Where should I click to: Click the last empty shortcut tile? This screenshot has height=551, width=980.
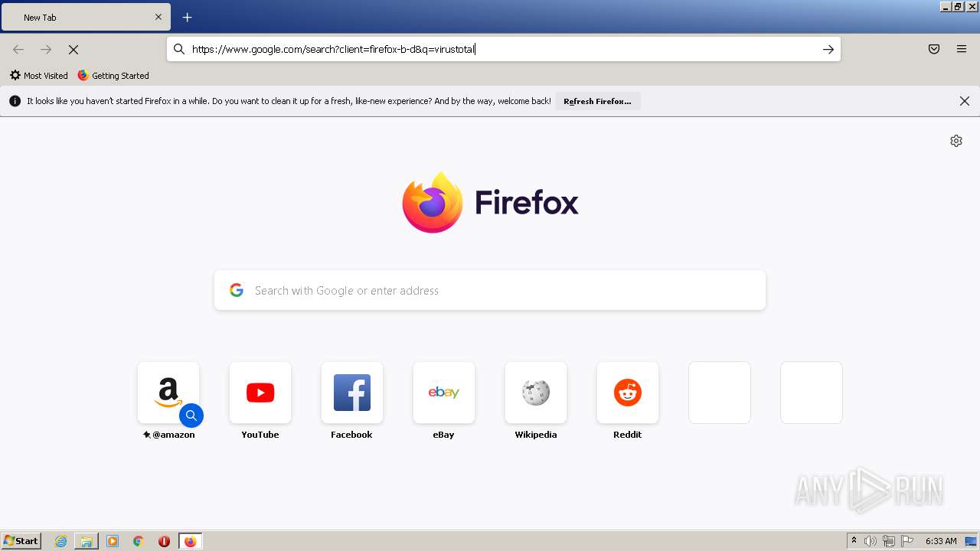[812, 393]
